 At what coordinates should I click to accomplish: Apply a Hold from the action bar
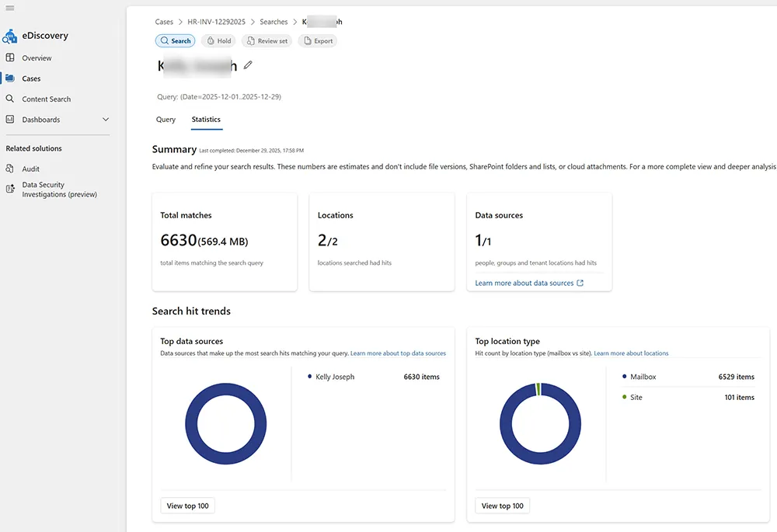tap(218, 40)
